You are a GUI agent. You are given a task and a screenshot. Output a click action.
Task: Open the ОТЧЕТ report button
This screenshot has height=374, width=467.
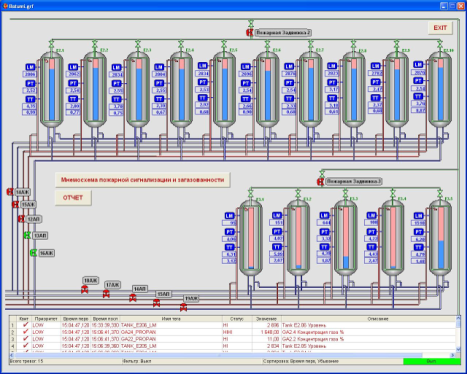(73, 198)
